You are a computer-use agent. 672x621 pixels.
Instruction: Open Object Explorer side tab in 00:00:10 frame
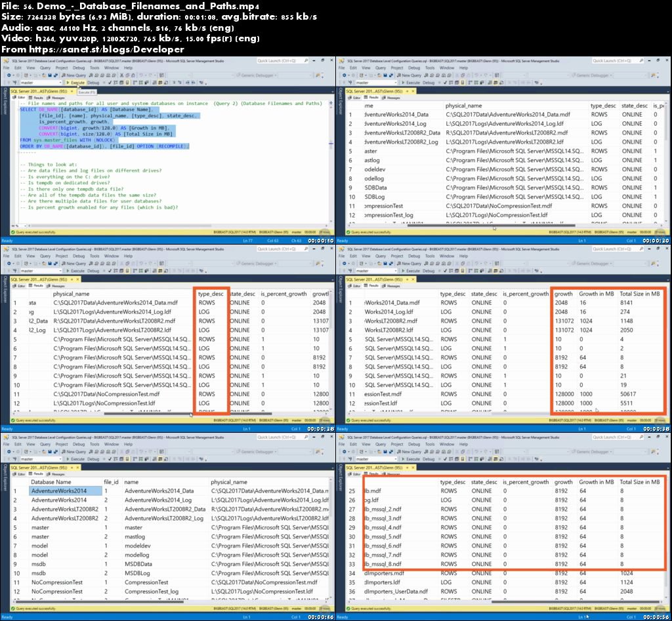tap(5, 102)
